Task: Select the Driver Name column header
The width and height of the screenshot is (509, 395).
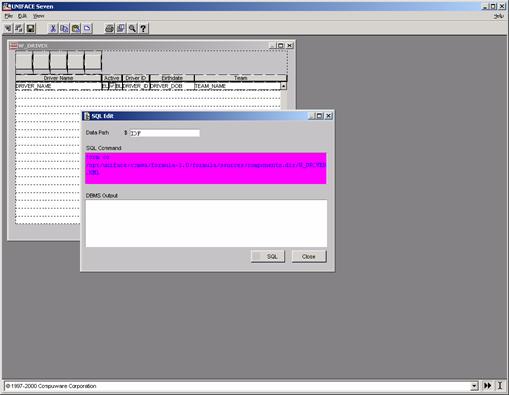Action: click(58, 78)
